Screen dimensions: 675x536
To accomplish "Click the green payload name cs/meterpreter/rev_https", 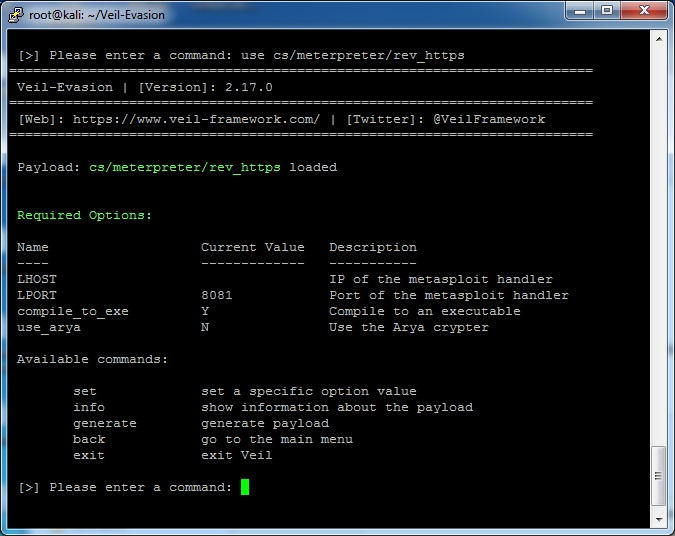I will click(185, 167).
